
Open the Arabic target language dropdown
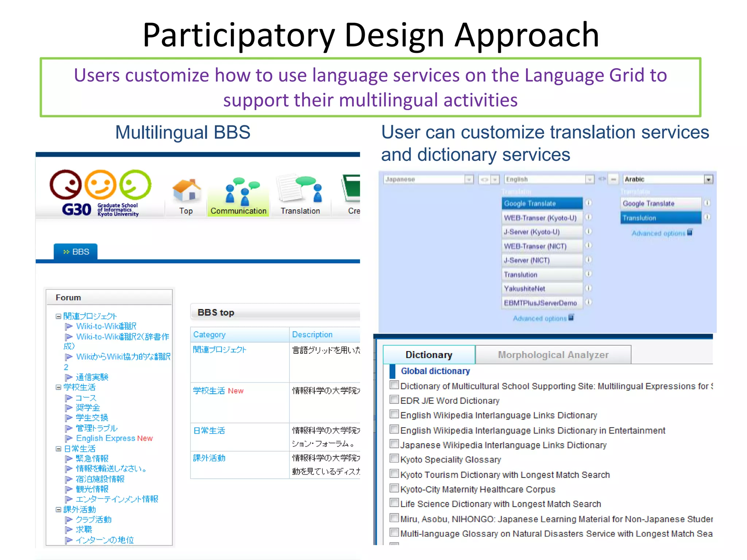pyautogui.click(x=708, y=179)
